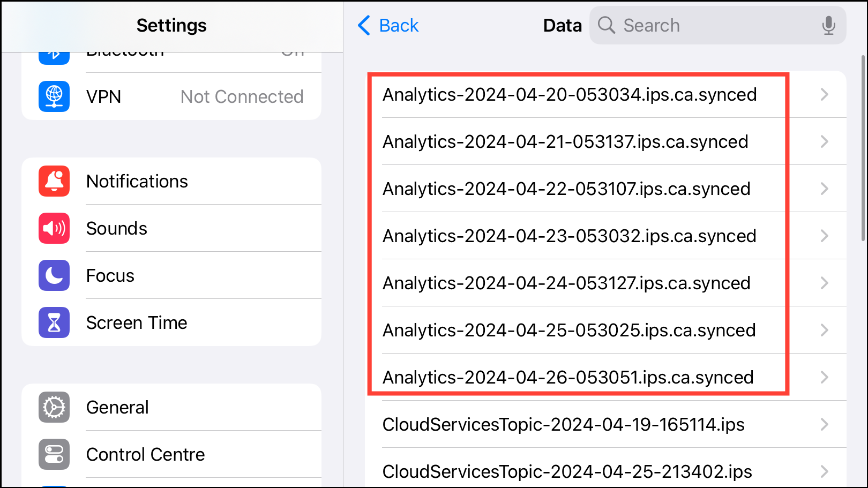Select Control Centre in sidebar

click(145, 454)
